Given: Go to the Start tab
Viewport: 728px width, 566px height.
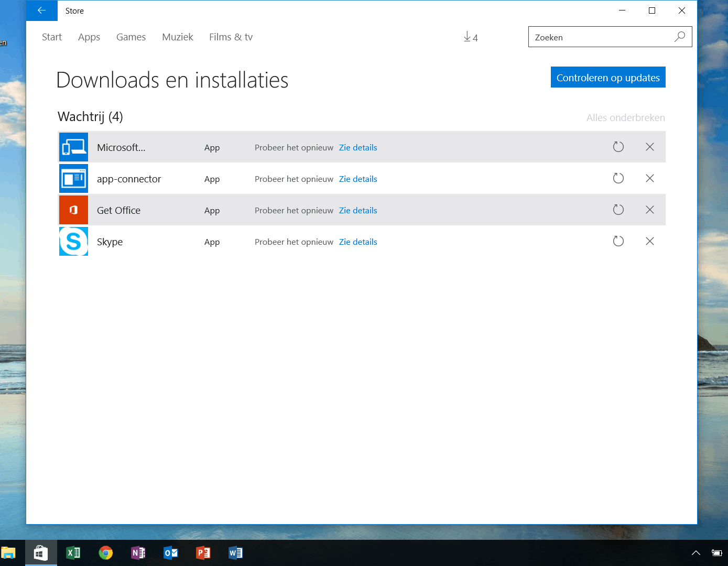Looking at the screenshot, I should pyautogui.click(x=52, y=37).
